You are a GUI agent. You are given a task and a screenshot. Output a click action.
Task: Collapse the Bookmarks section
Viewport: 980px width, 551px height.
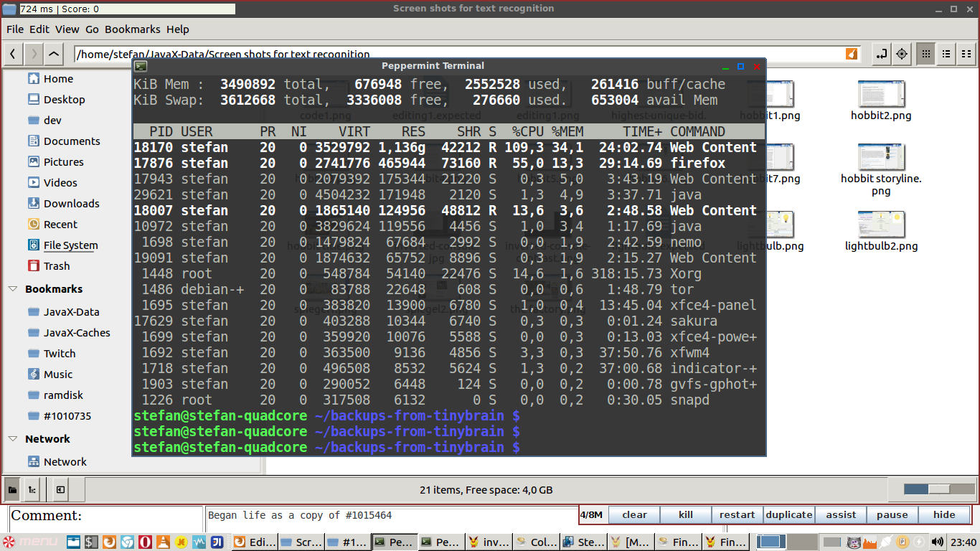pos(13,289)
